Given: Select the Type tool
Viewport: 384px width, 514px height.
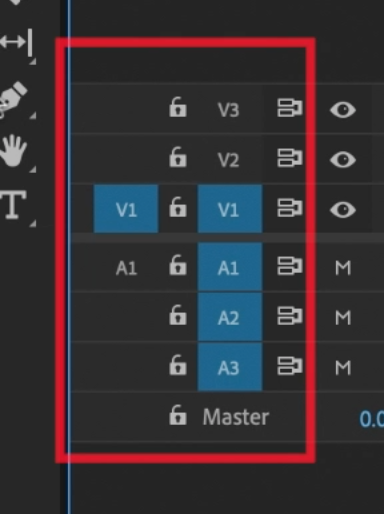Looking at the screenshot, I should pos(13,204).
